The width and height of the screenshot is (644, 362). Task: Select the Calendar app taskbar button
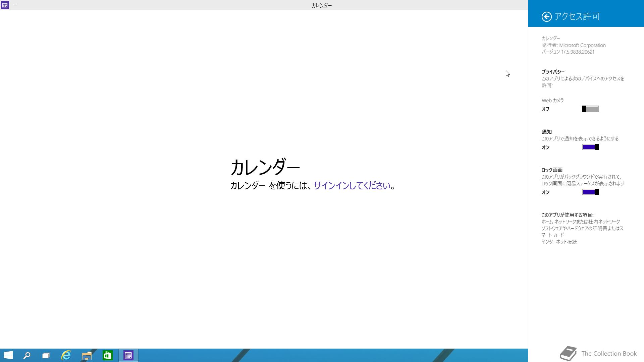coord(128,355)
